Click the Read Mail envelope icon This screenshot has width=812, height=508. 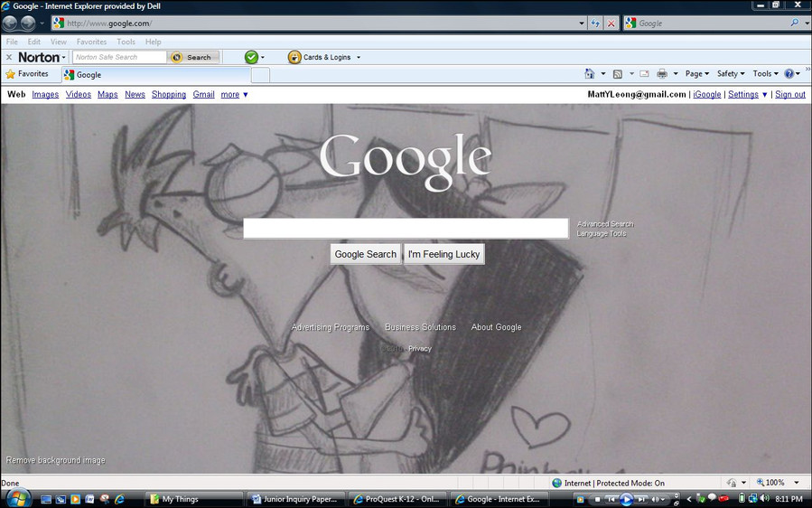644,74
